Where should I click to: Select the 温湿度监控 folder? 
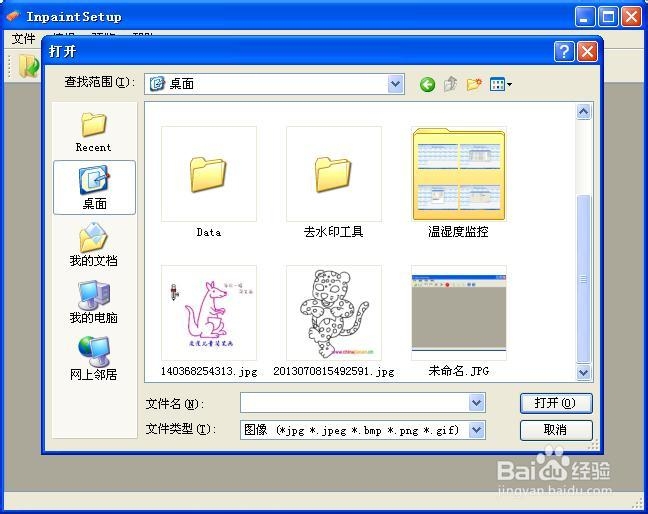tap(459, 174)
